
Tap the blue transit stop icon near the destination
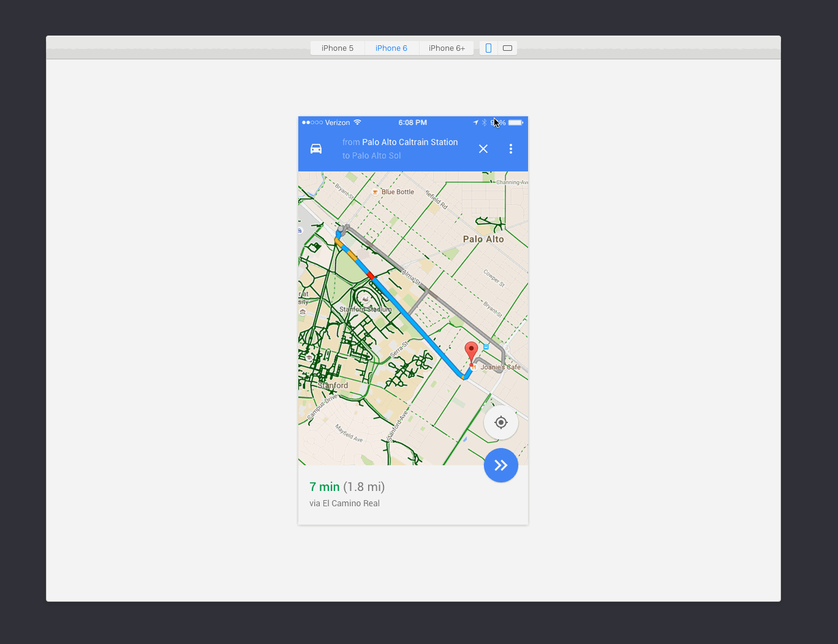486,346
